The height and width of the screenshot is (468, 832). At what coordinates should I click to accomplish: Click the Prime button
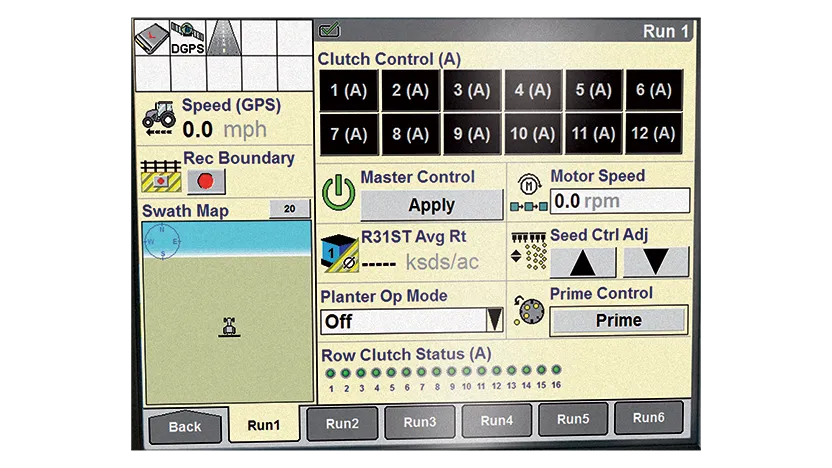click(x=619, y=320)
